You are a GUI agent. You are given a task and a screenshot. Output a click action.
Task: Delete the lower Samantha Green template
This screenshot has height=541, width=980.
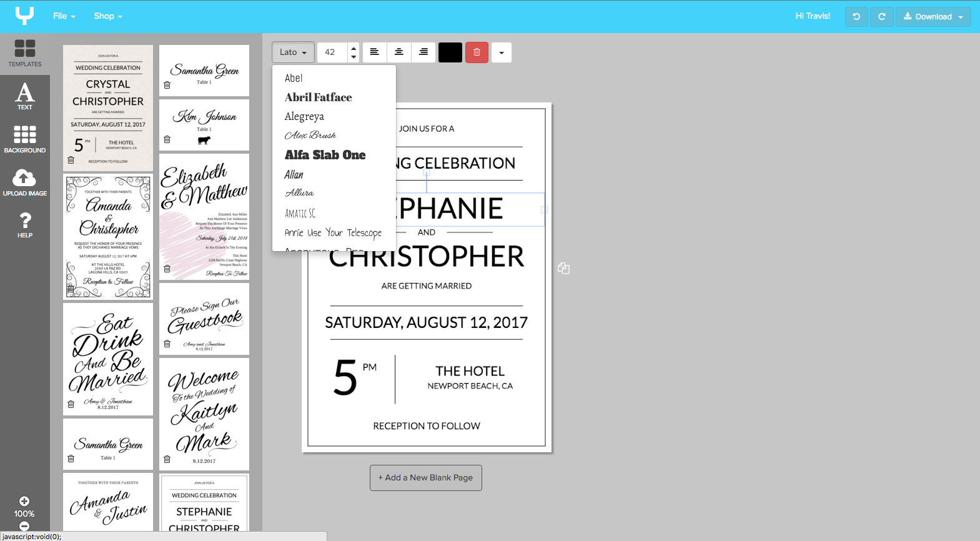(x=71, y=459)
